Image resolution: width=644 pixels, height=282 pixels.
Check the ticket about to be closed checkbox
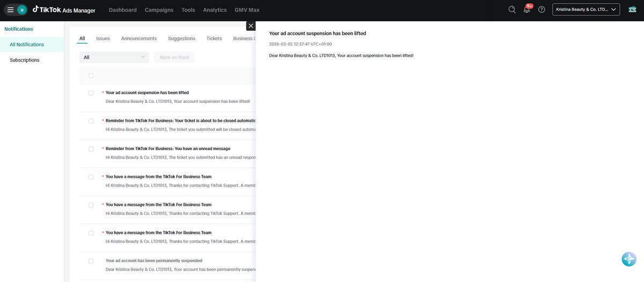[91, 121]
